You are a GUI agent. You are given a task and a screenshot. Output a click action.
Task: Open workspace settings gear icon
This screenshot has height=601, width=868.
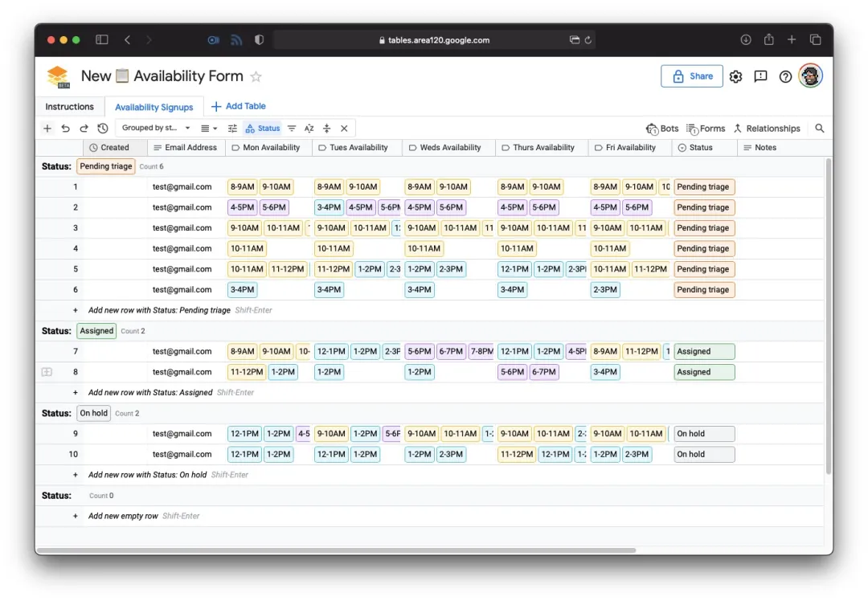point(735,76)
